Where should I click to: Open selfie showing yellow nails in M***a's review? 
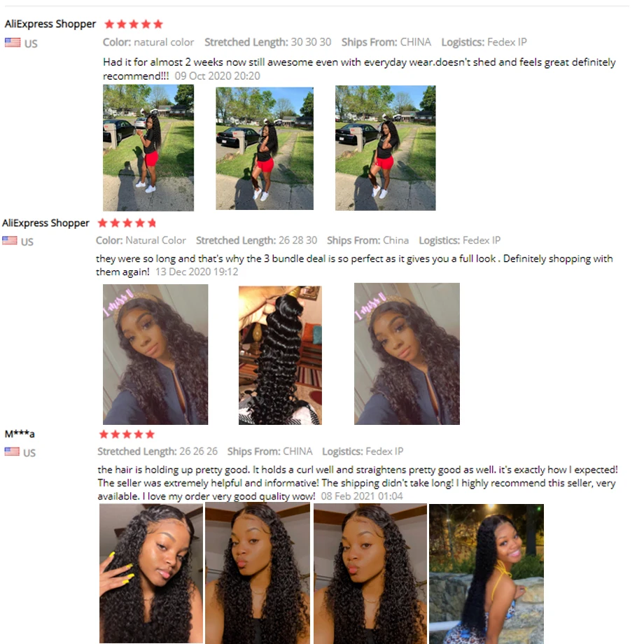[x=151, y=573]
